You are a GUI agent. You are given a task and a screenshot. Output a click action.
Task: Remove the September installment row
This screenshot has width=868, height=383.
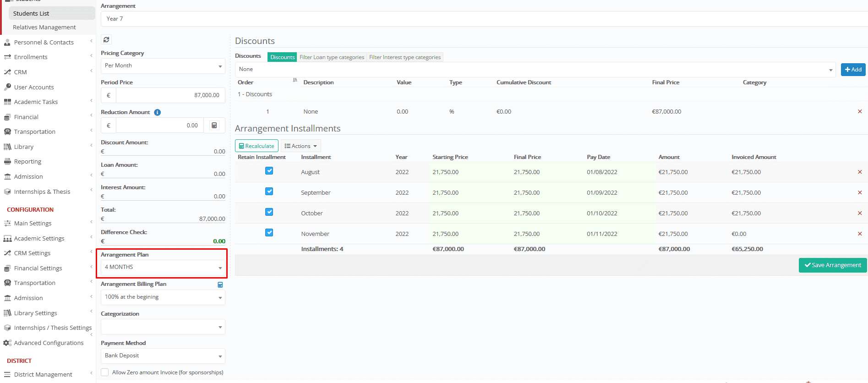tap(860, 192)
